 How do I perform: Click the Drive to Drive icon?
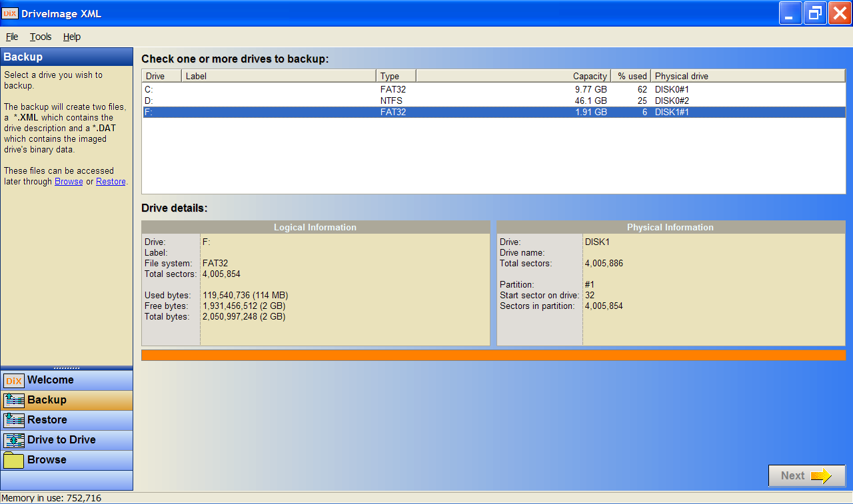(14, 441)
